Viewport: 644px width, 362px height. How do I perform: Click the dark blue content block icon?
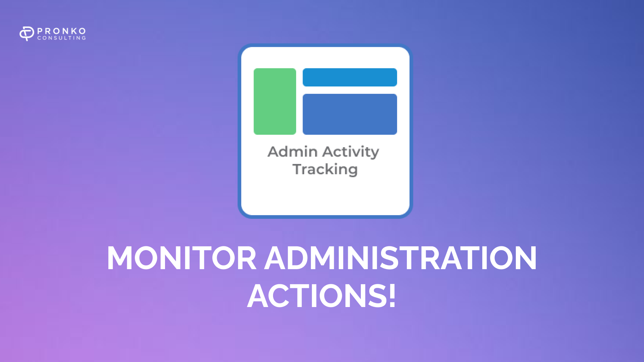(x=350, y=114)
